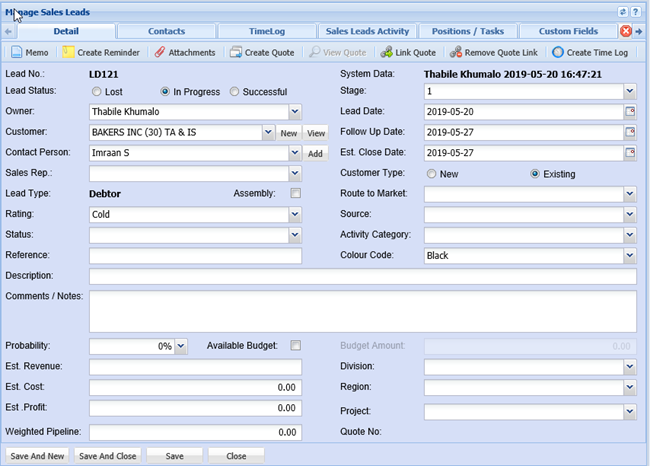The image size is (650, 466).
Task: Click Create Time Log icon
Action: point(557,52)
